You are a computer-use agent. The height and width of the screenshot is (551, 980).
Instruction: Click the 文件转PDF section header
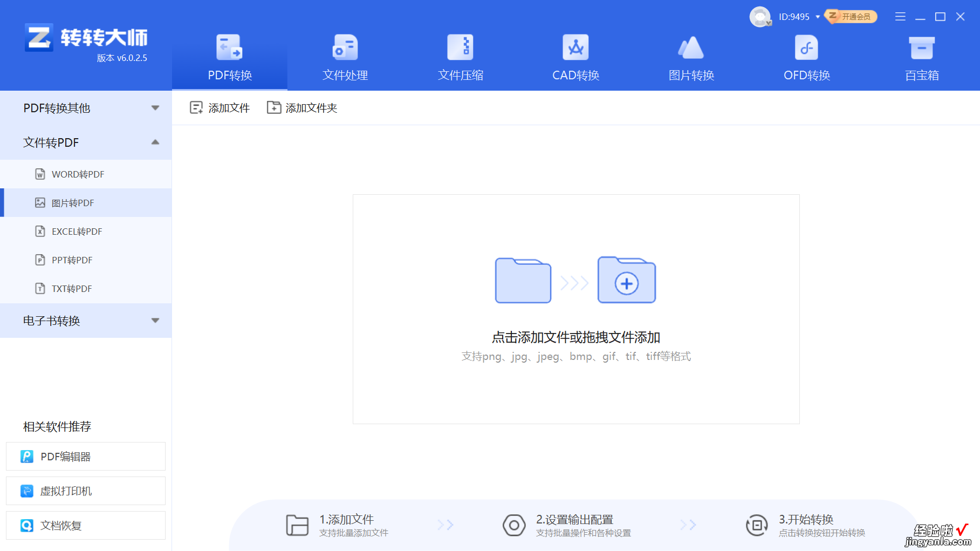point(86,142)
